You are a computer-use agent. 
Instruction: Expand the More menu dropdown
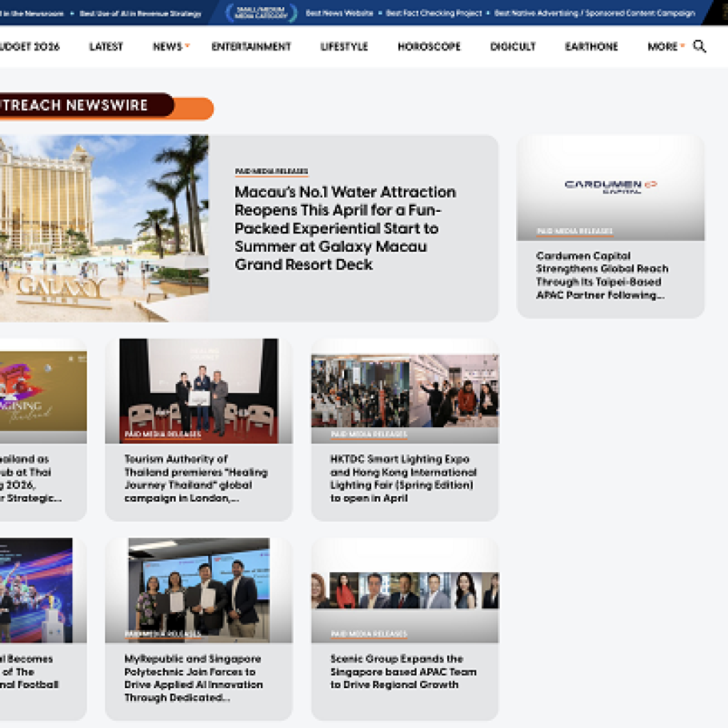682,46
